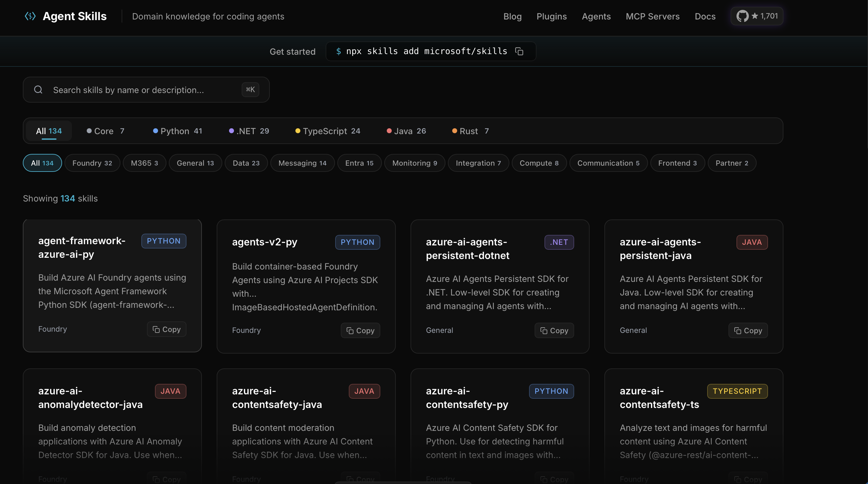The height and width of the screenshot is (484, 868).
Task: Copy the npx install command icon
Action: tap(519, 51)
